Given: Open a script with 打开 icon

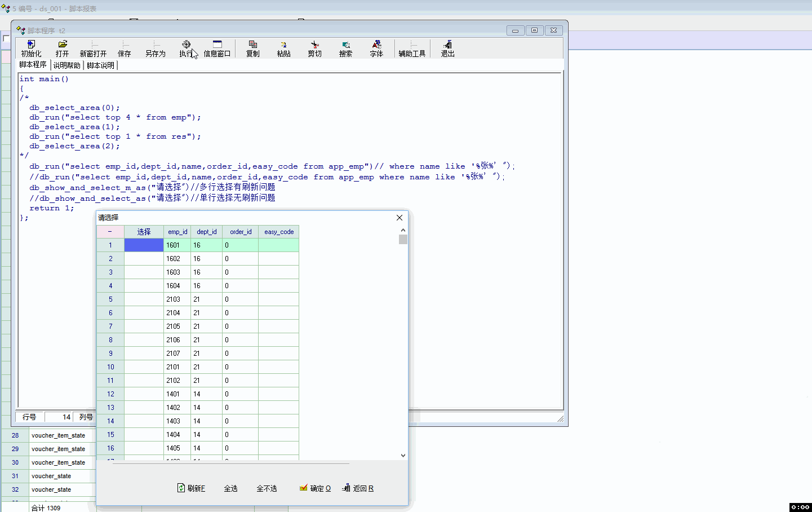Looking at the screenshot, I should [62, 48].
